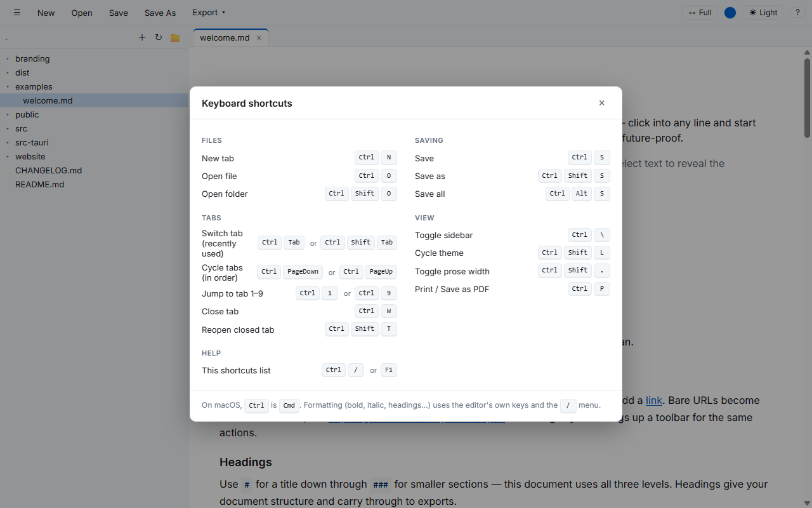Screen dimensions: 812x508
Task: Close the welcome.md tab with its x
Action: click(x=259, y=37)
